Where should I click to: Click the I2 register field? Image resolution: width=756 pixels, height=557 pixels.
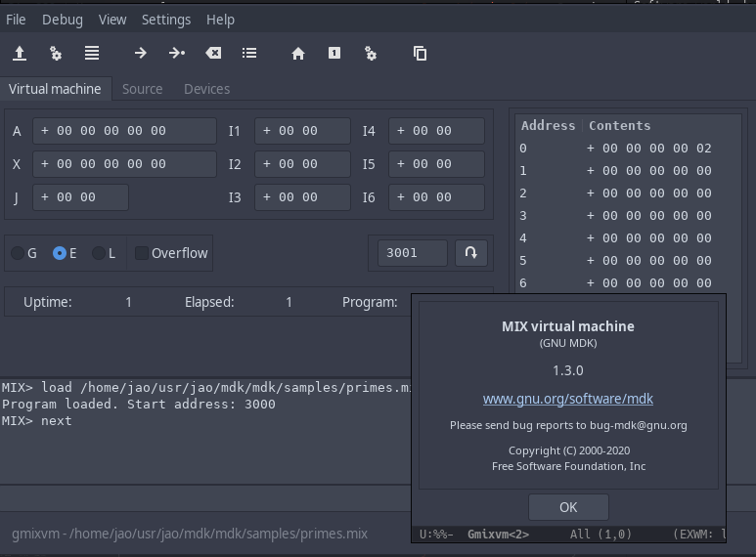302,164
